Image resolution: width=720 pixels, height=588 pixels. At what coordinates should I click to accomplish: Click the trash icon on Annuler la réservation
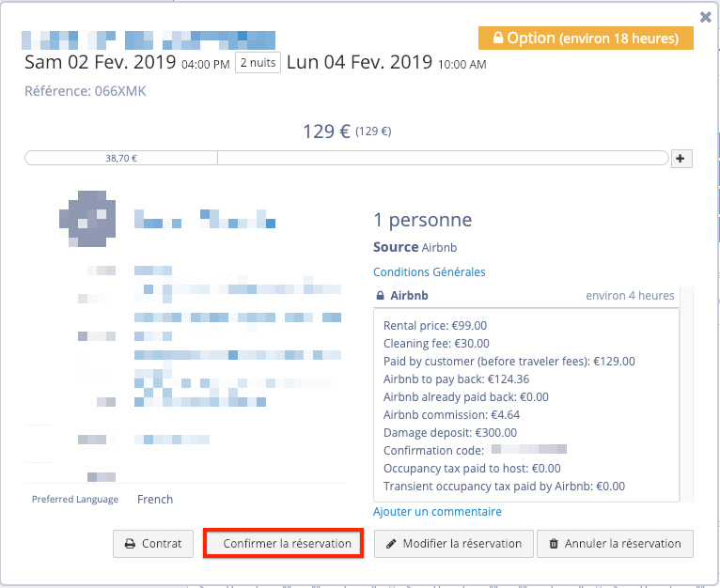tap(554, 544)
